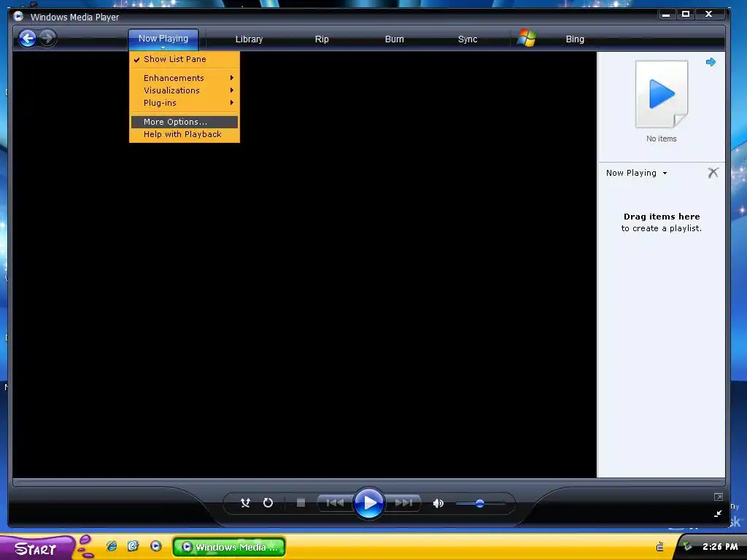
Task: Click the Start button
Action: [36, 548]
